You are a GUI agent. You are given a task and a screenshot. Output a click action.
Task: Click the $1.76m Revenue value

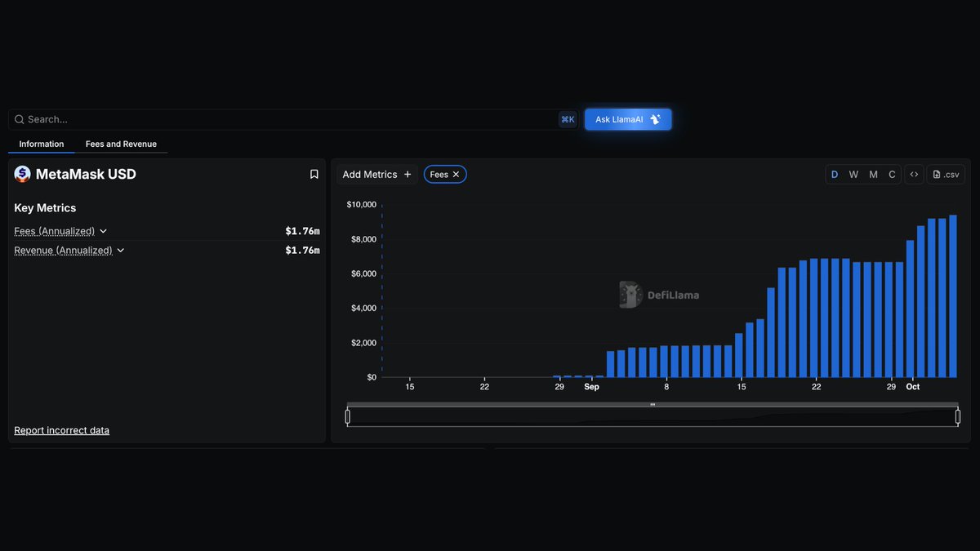302,251
